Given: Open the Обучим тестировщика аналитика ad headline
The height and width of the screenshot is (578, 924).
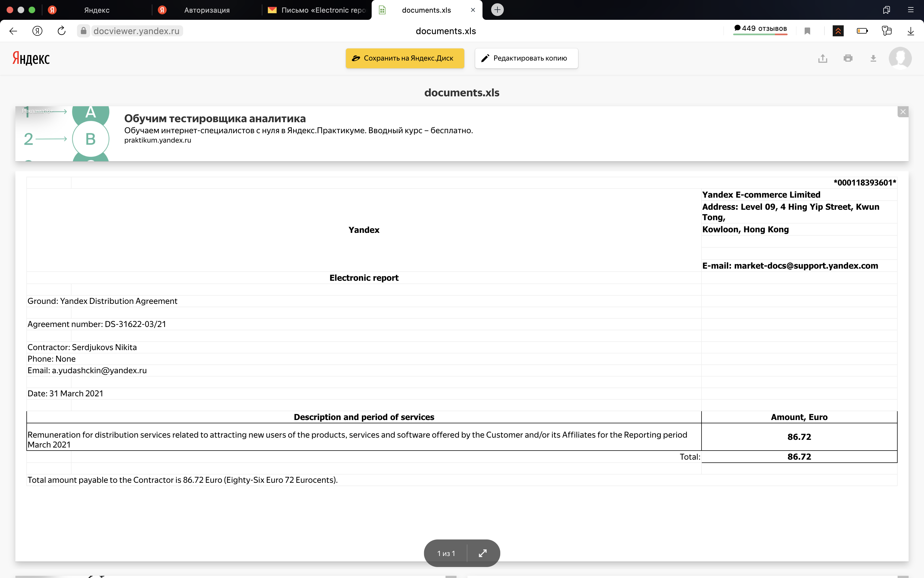Looking at the screenshot, I should coord(215,119).
